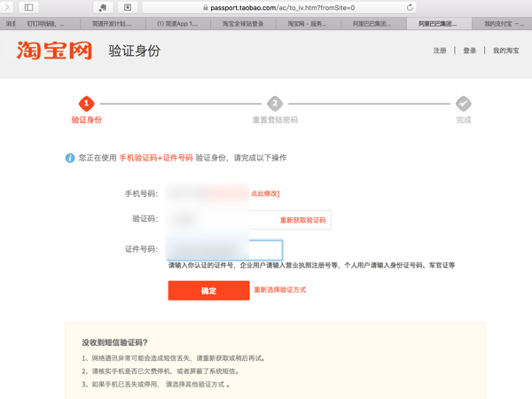Open the 登录 link
This screenshot has width=532, height=399.
tap(470, 51)
